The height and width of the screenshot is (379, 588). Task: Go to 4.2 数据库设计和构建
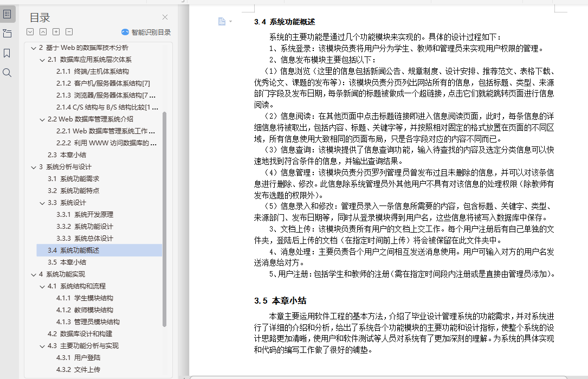pos(80,334)
